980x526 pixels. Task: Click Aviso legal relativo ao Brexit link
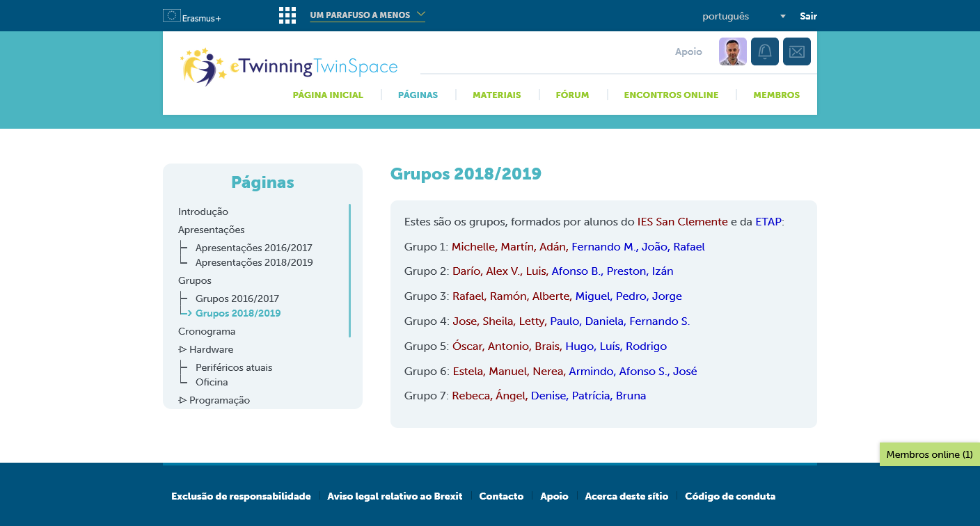[395, 496]
